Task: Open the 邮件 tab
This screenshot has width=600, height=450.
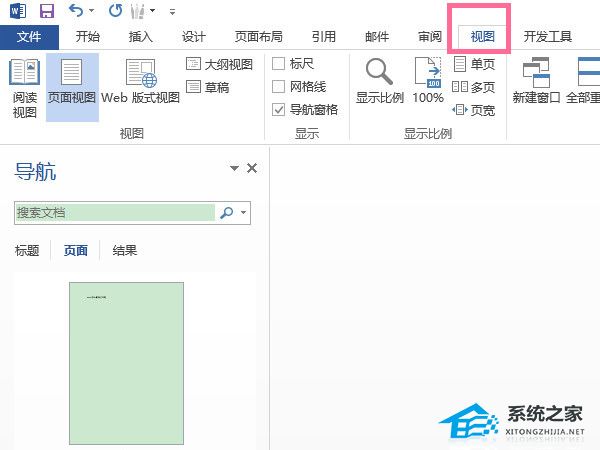Action: click(x=377, y=37)
